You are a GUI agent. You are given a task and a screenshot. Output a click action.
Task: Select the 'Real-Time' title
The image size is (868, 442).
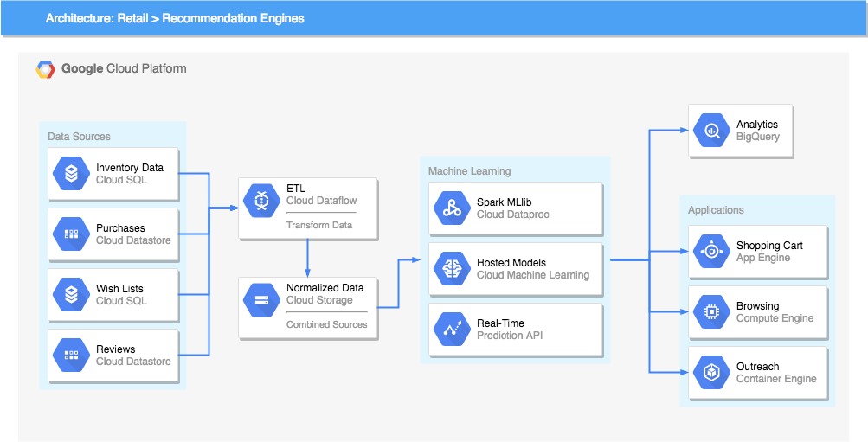(500, 323)
